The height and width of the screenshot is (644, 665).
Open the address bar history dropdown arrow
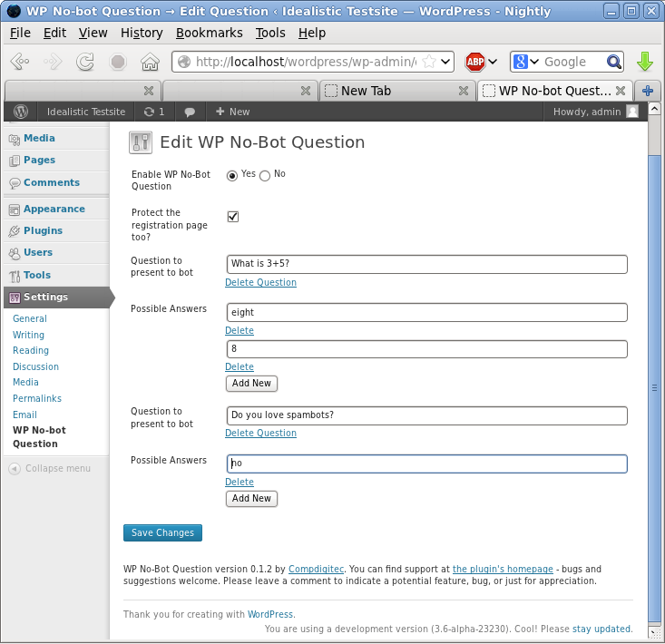[445, 62]
